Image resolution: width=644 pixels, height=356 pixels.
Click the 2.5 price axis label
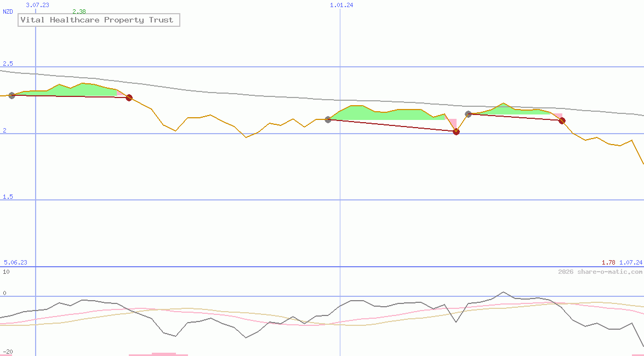(8, 64)
